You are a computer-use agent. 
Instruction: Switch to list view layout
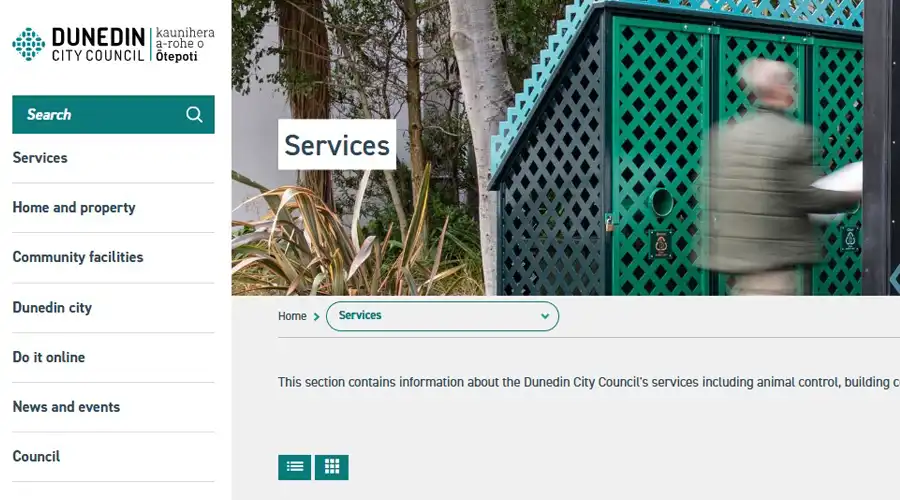pos(294,467)
